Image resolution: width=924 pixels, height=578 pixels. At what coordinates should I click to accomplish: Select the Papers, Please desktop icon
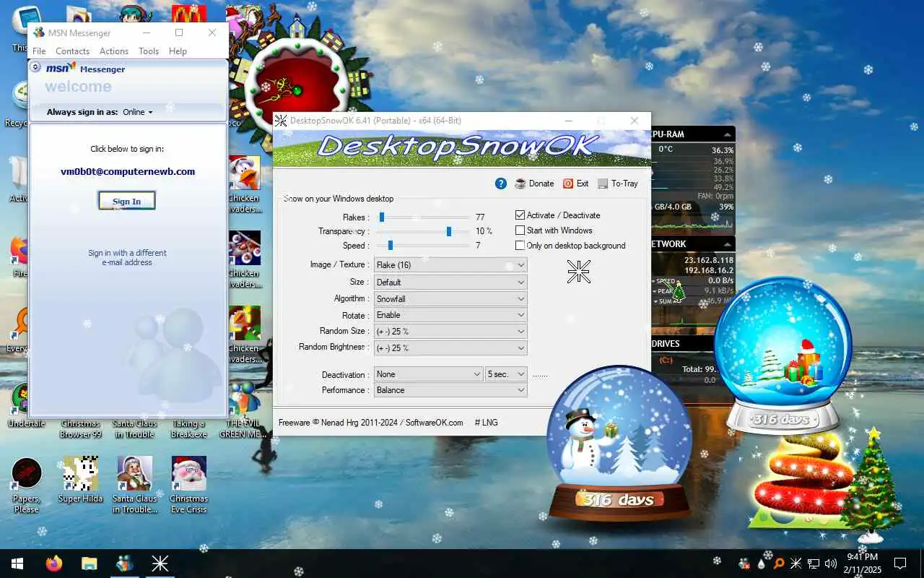tap(27, 486)
